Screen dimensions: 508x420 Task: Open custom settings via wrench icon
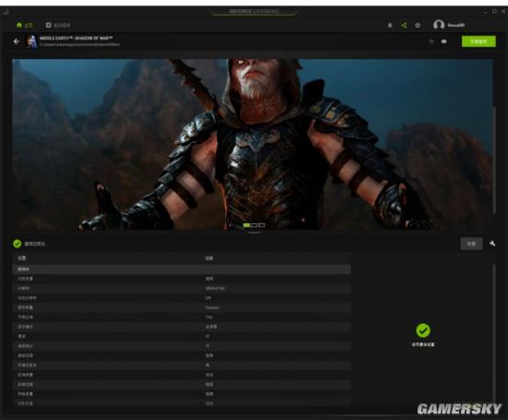[x=492, y=244]
